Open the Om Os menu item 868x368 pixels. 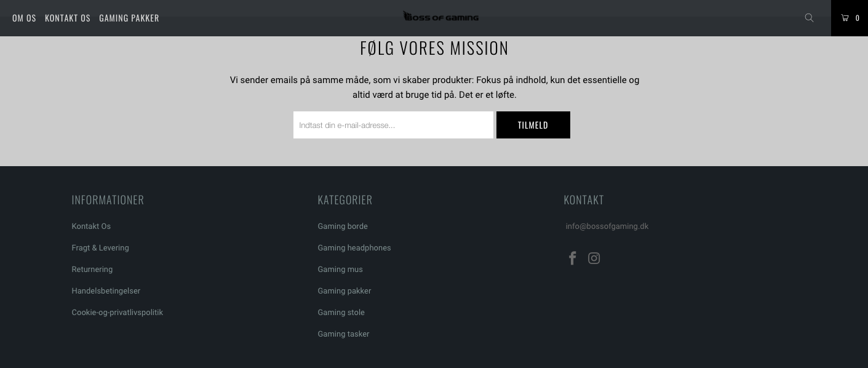tap(24, 18)
